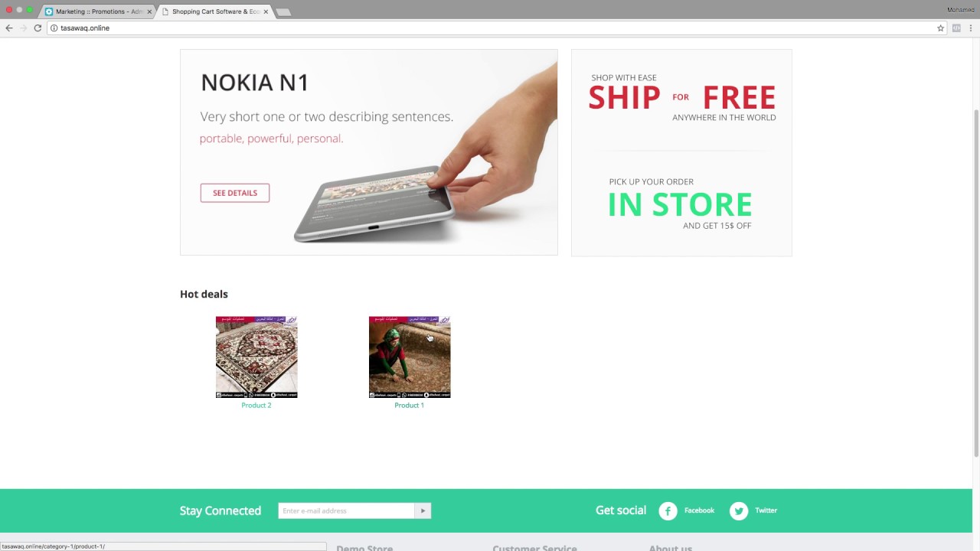The width and height of the screenshot is (980, 551).
Task: Close the Marketing Promotions tab
Action: 149,11
